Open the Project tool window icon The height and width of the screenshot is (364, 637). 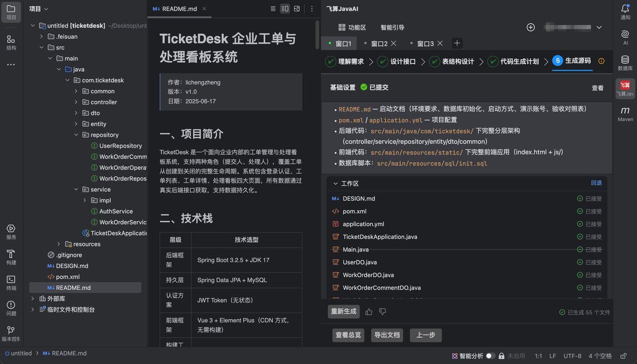click(x=11, y=12)
